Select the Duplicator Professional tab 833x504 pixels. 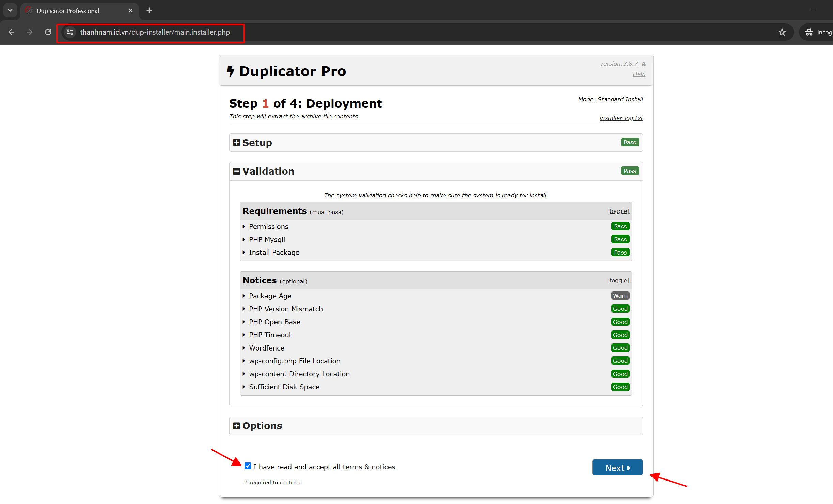(x=80, y=11)
